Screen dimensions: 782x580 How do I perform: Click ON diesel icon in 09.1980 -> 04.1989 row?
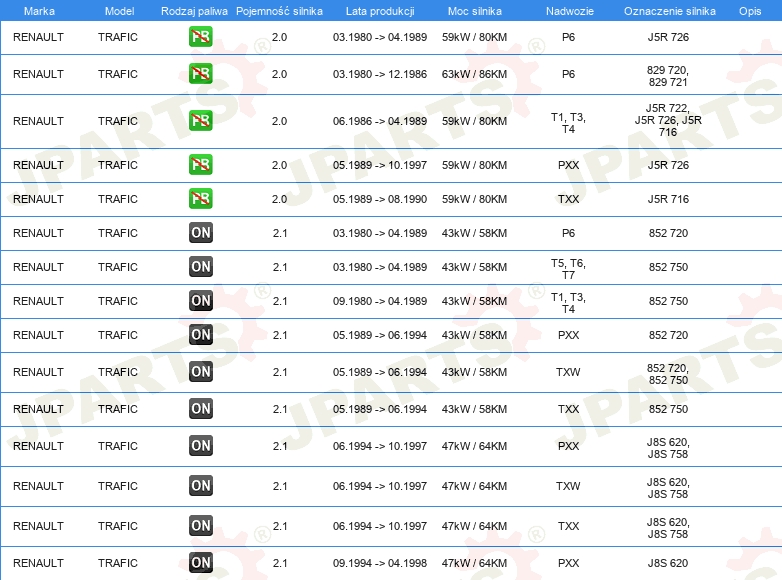pos(200,300)
